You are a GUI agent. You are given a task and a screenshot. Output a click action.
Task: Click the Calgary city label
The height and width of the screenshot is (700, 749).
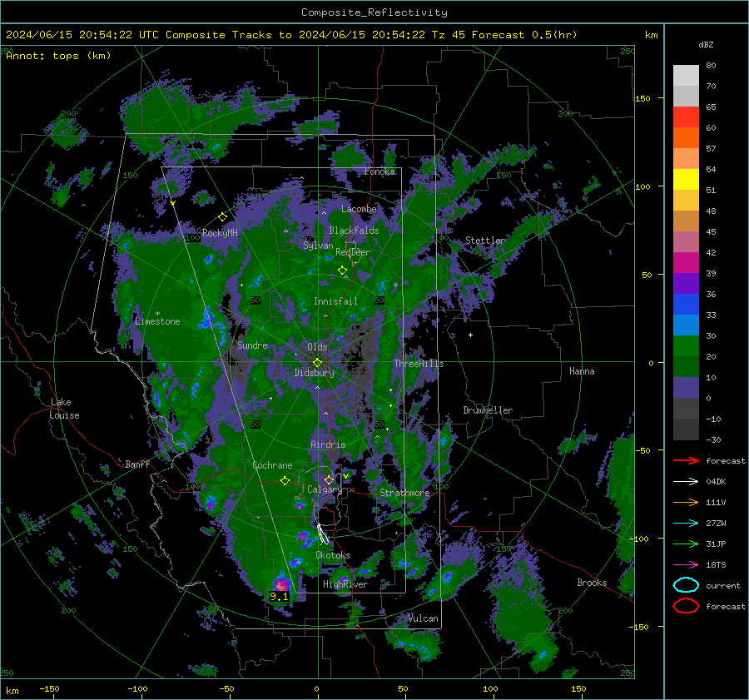(x=325, y=489)
